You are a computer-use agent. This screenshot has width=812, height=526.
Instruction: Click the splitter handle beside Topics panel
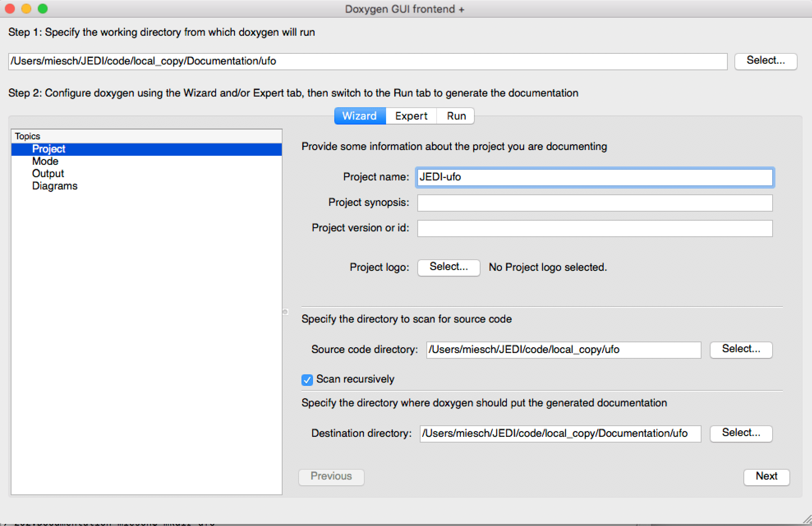pos(285,312)
